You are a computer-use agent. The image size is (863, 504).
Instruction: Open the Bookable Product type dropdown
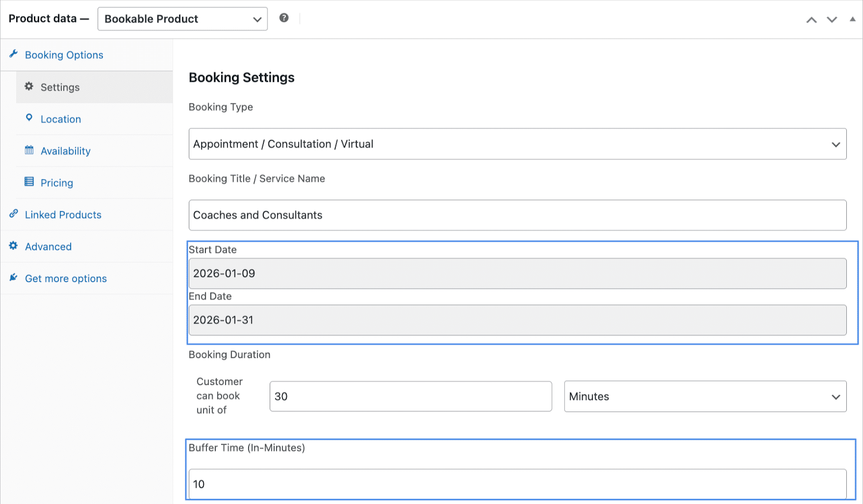coord(182,19)
